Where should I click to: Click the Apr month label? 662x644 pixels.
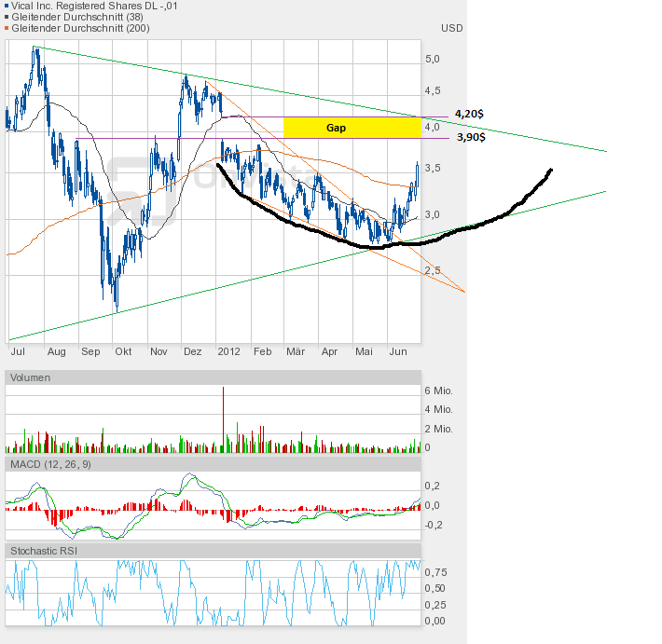329,351
